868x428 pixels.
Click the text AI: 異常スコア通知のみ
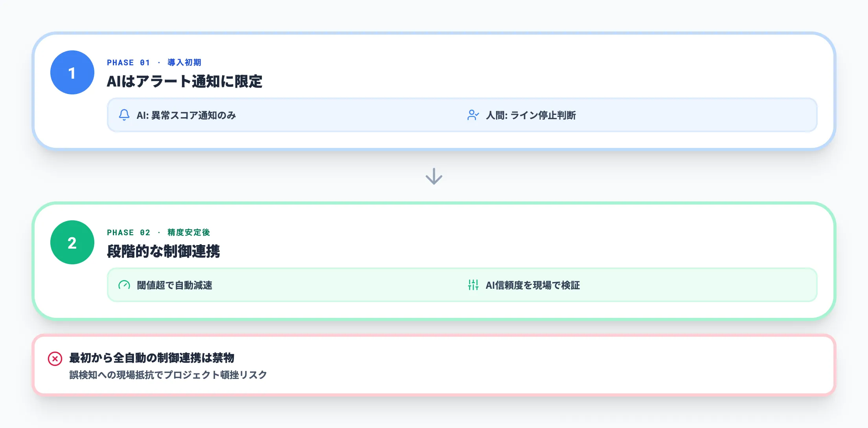186,115
